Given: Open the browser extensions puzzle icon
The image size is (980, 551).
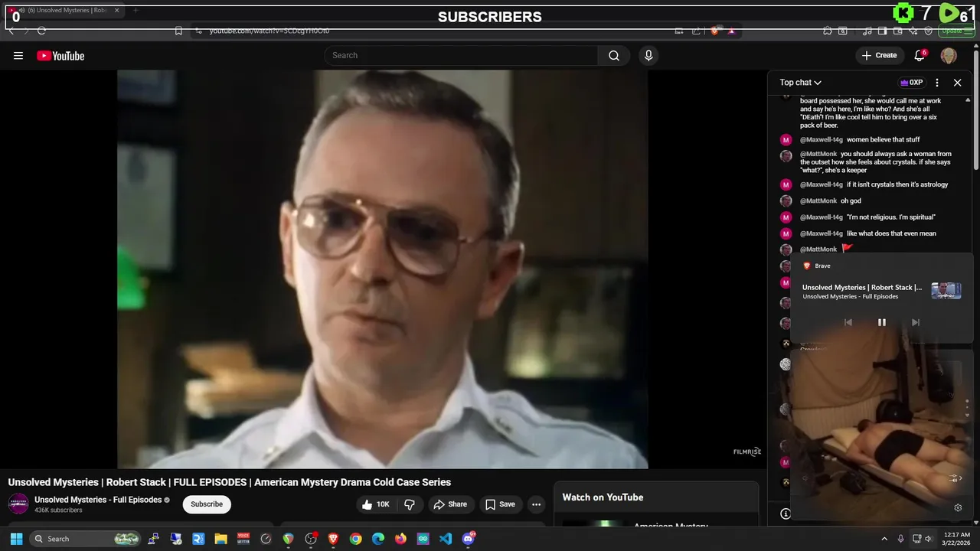Looking at the screenshot, I should (x=828, y=31).
